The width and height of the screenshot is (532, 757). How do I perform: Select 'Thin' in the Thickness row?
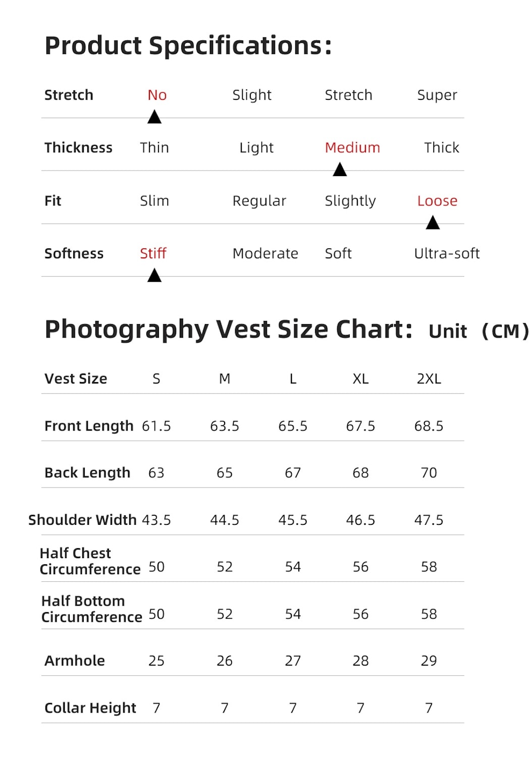154,147
